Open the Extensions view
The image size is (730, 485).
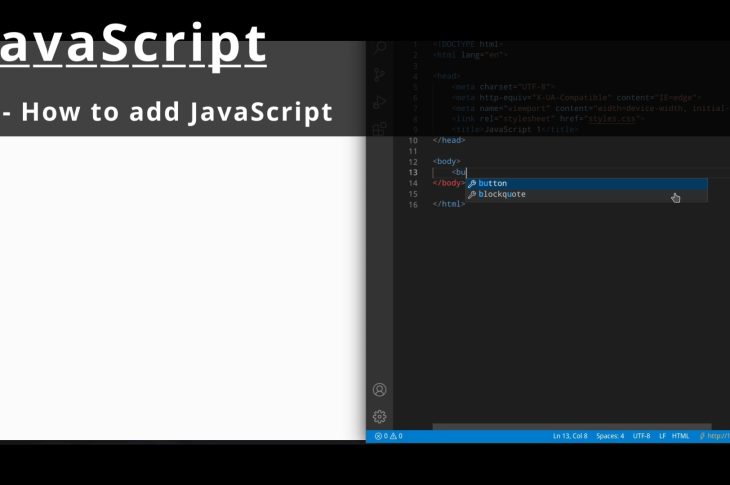[x=380, y=128]
